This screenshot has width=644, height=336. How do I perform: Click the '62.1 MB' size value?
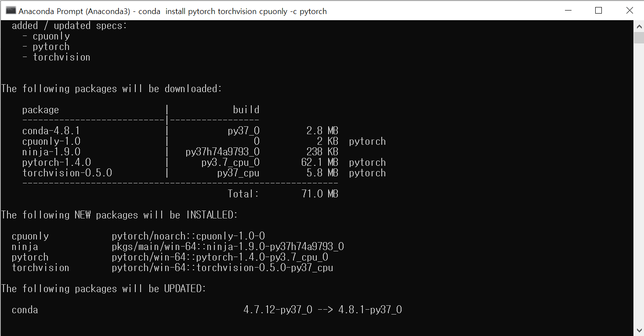(320, 163)
